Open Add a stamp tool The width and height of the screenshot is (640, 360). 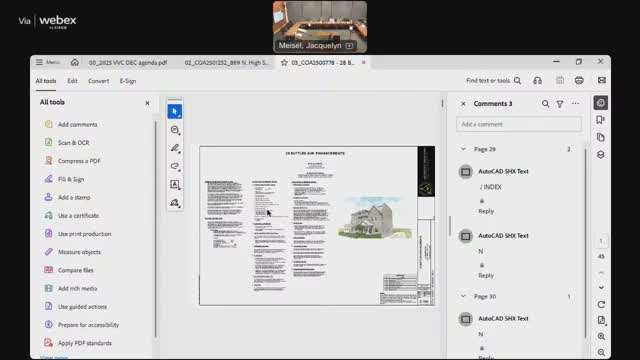[x=74, y=197]
